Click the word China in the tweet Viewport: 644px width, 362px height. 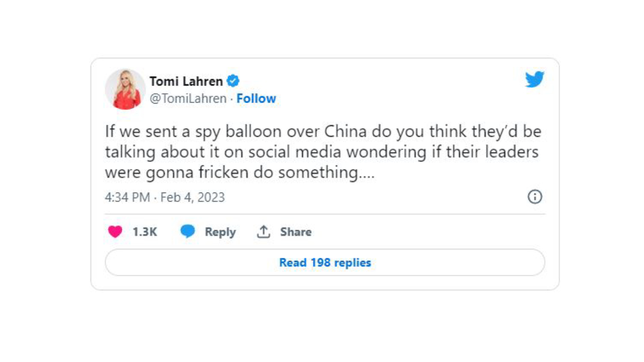[346, 132]
